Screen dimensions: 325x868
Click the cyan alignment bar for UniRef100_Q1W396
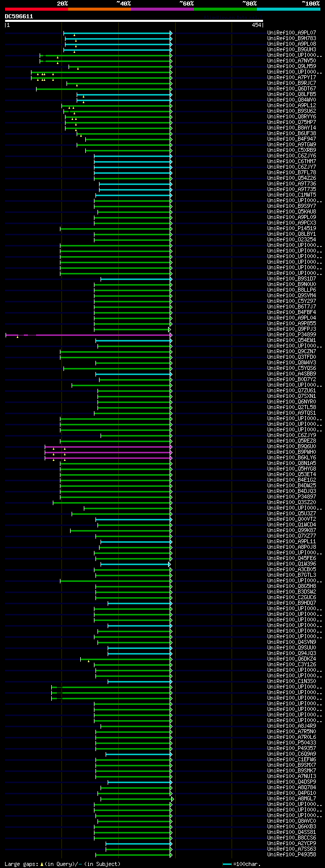point(136,564)
